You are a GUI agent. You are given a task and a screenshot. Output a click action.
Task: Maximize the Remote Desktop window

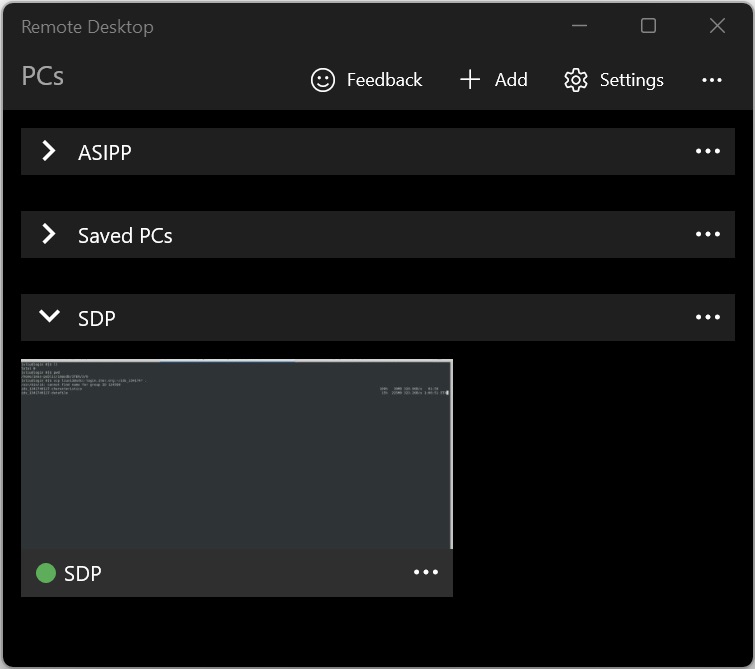[648, 26]
